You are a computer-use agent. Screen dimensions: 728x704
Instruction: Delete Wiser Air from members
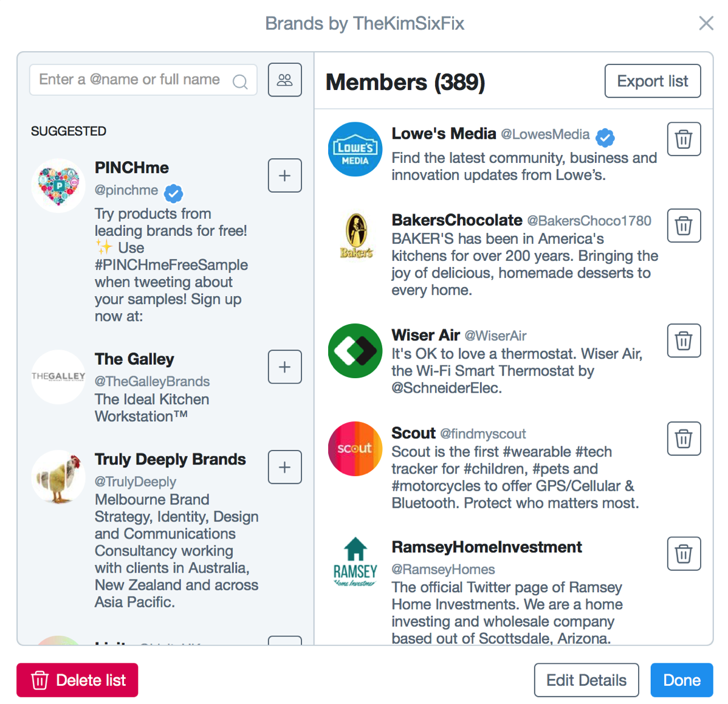[684, 340]
